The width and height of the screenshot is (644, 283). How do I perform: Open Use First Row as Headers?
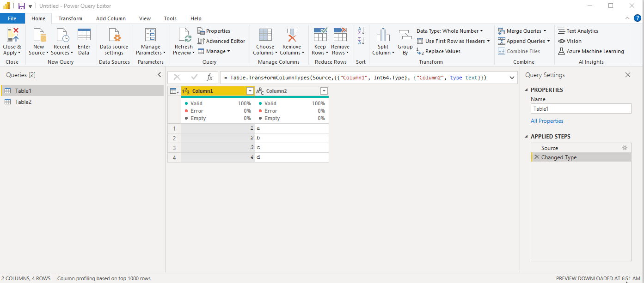pos(453,41)
